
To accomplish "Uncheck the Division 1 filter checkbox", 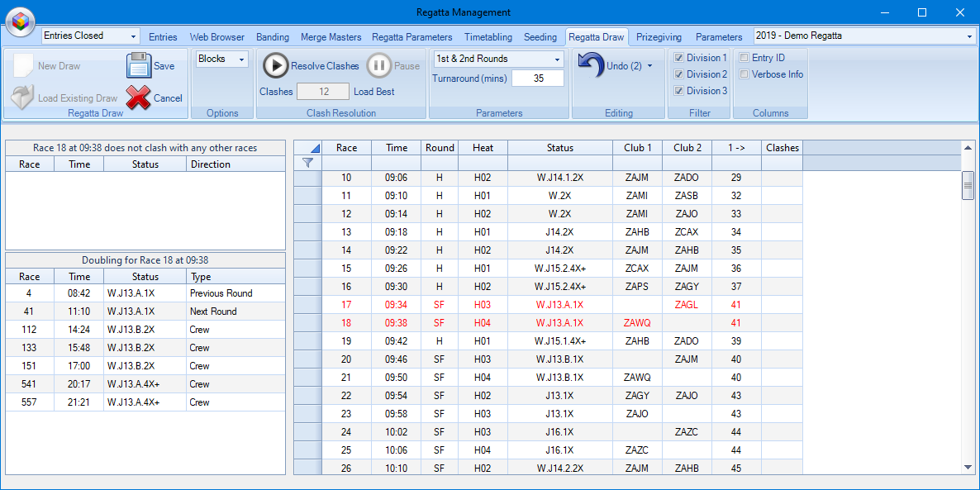I will click(679, 58).
